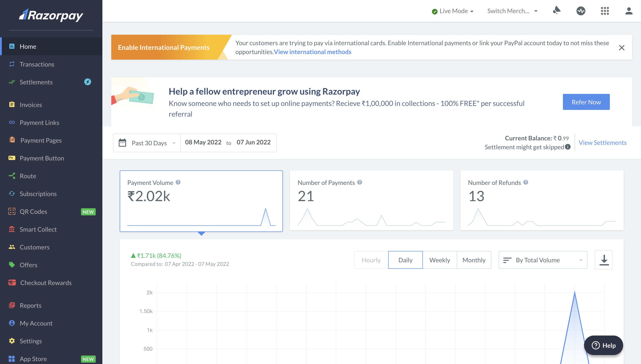
Task: Go to Subscriptions in the sidebar
Action: point(51,194)
